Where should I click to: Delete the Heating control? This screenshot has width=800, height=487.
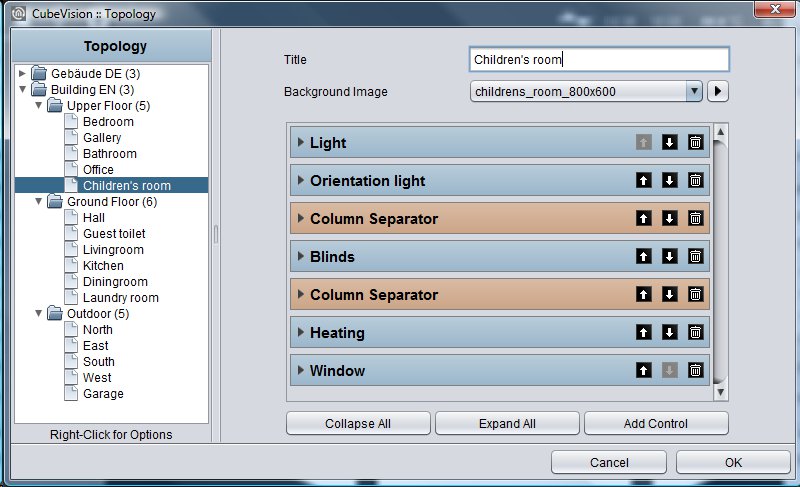(x=695, y=332)
